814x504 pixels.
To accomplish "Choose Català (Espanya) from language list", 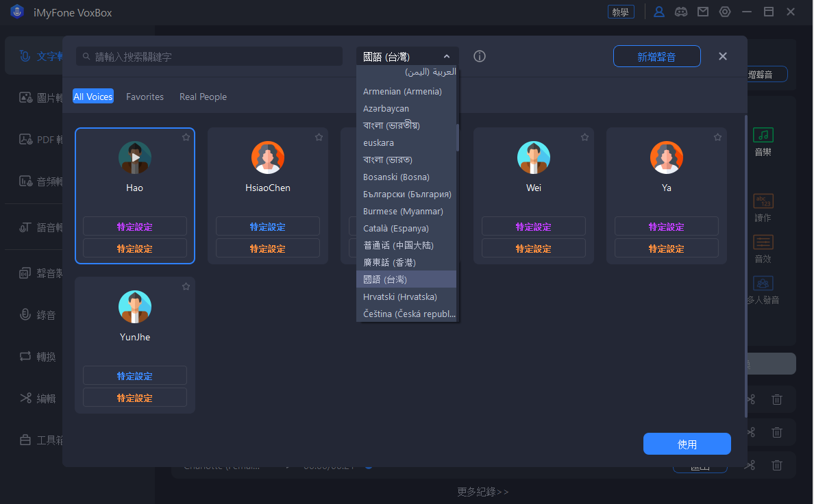I will (x=406, y=229).
